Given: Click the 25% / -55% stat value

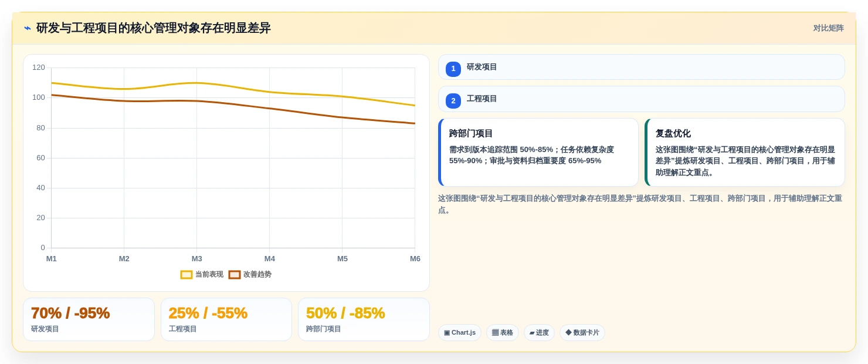Looking at the screenshot, I should [x=208, y=314].
